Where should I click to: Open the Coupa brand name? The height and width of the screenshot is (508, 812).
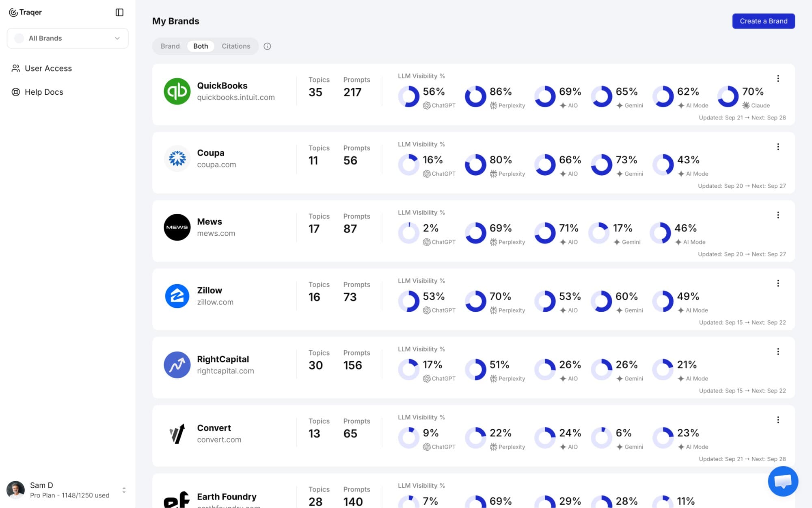click(211, 153)
